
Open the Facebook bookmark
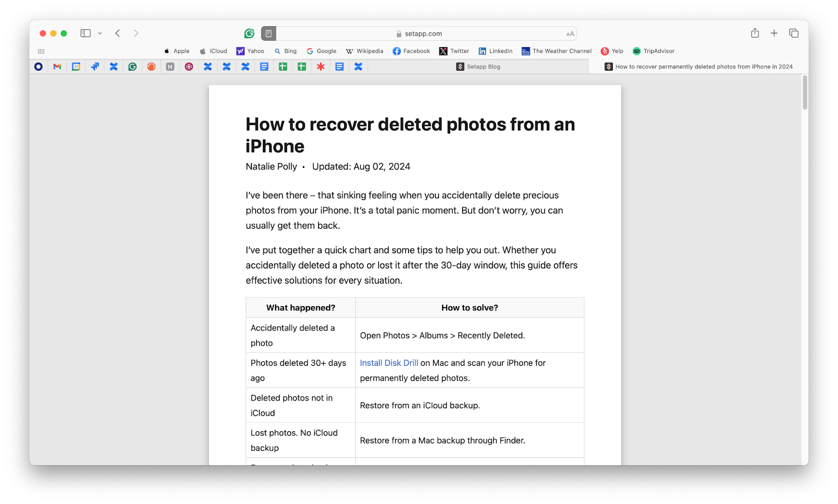point(411,51)
